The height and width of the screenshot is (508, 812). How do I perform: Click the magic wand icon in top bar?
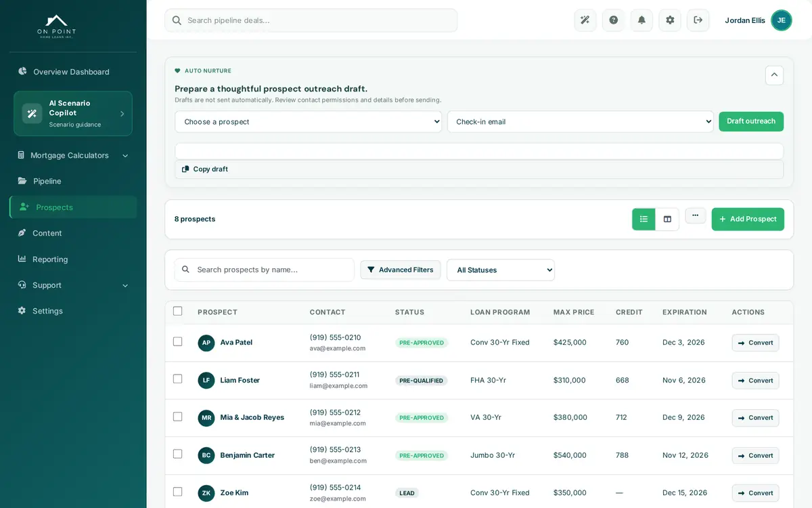point(585,20)
